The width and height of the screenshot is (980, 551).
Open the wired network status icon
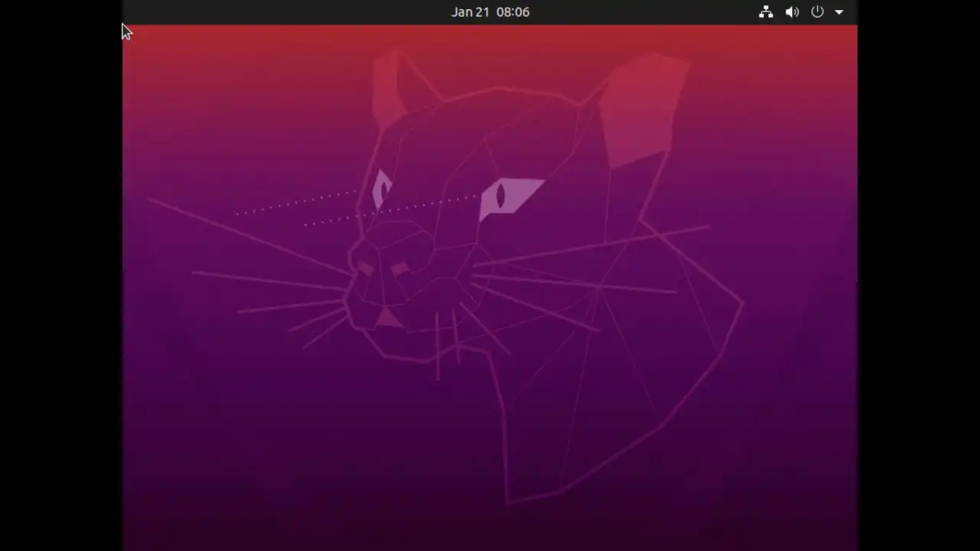click(x=766, y=12)
